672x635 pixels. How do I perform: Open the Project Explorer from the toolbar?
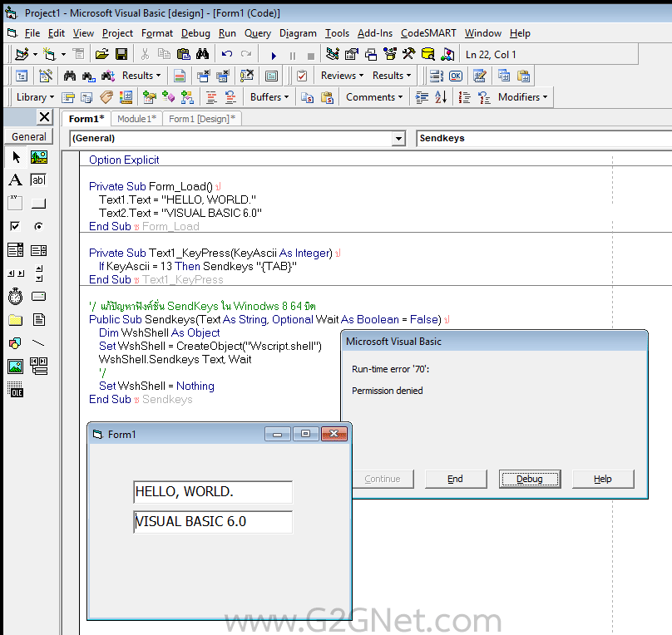click(333, 54)
